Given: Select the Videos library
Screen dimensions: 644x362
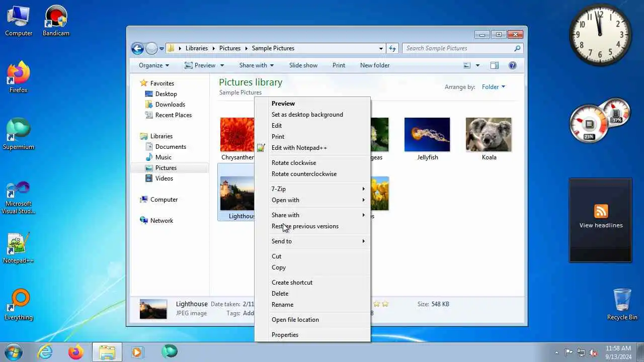Looking at the screenshot, I should [x=164, y=178].
